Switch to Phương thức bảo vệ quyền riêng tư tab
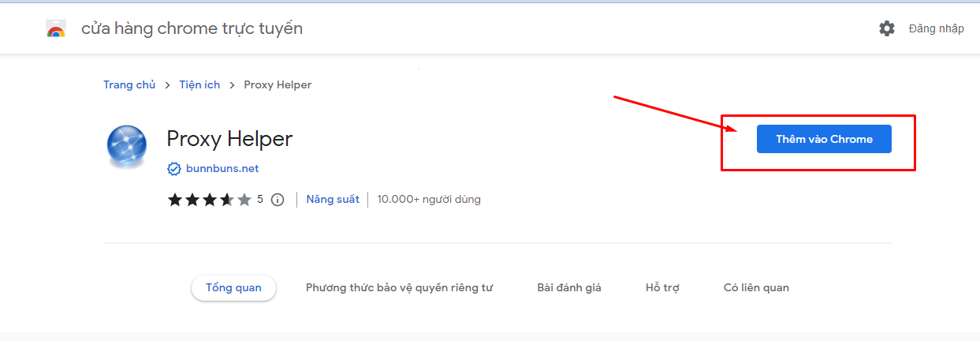Image resolution: width=980 pixels, height=341 pixels. point(399,288)
